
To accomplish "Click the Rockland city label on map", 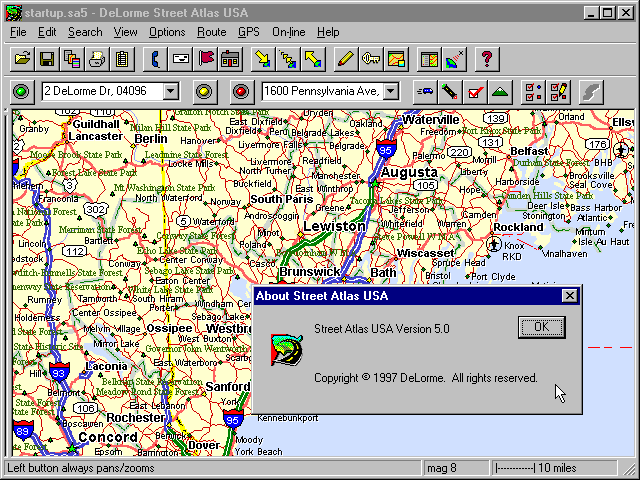I will pyautogui.click(x=518, y=227).
